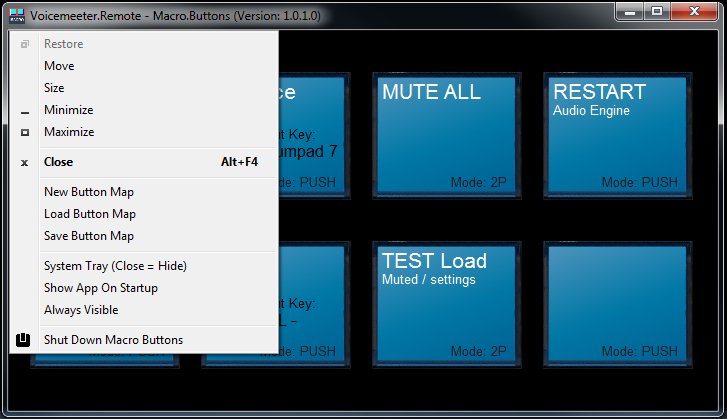
Task: Click the empty PUSH mode macro button
Action: 618,305
